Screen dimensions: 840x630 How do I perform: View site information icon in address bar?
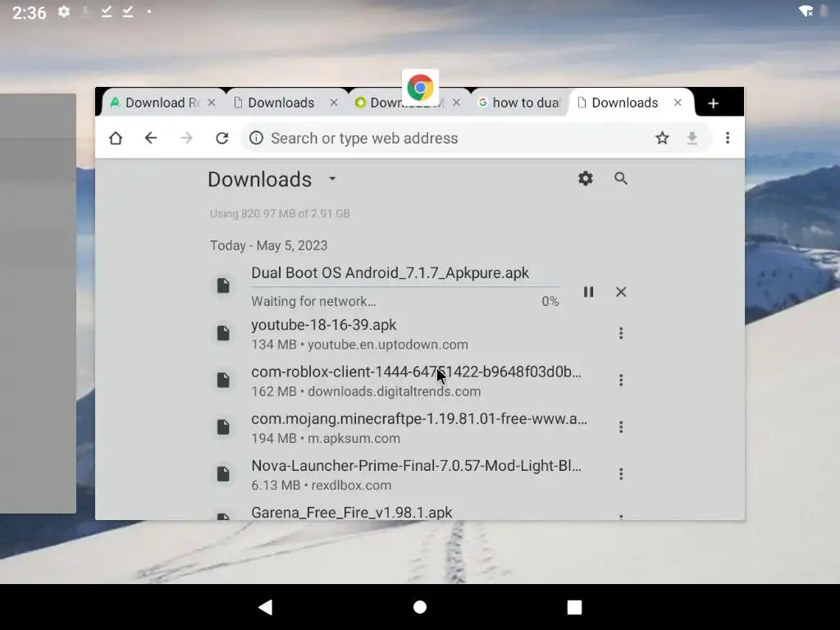[x=256, y=138]
